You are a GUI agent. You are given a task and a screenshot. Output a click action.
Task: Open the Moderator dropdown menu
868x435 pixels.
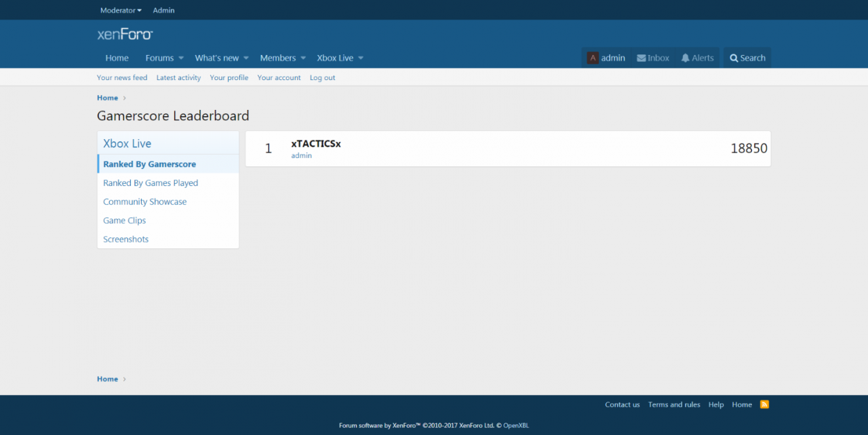tap(121, 10)
